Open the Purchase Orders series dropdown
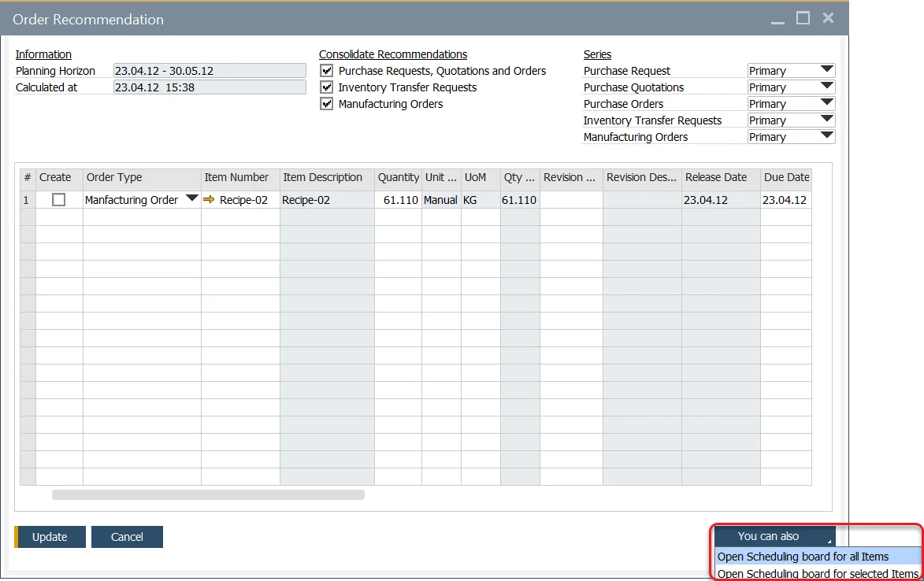The width and height of the screenshot is (924, 581). pos(825,103)
